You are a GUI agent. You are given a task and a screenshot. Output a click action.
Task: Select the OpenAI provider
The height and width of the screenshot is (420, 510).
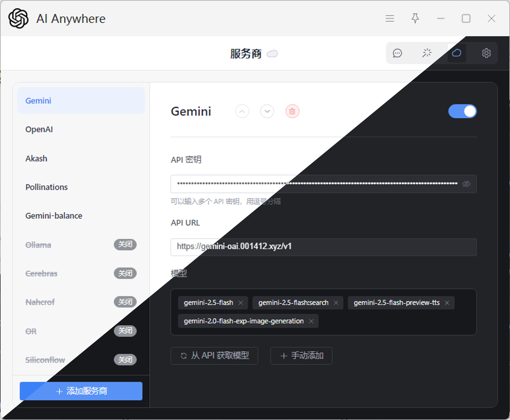pyautogui.click(x=81, y=129)
